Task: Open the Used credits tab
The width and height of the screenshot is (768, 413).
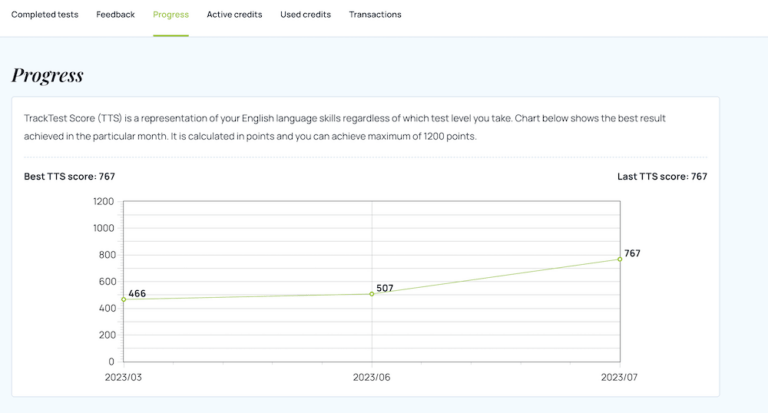Action: [305, 15]
